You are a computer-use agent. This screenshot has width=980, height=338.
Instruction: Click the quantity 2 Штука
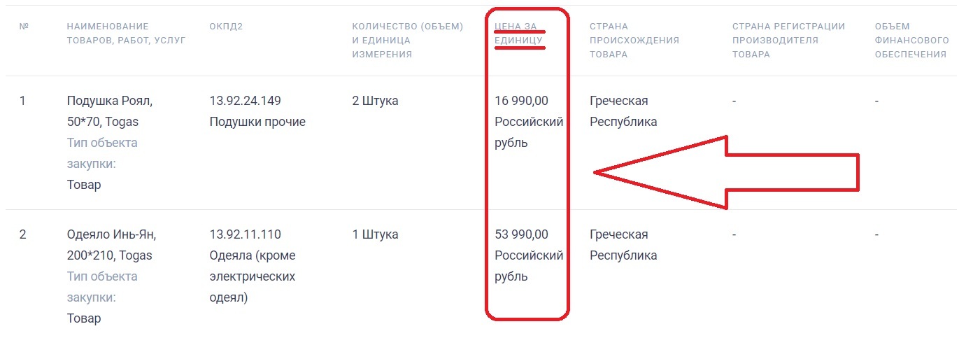click(x=375, y=101)
